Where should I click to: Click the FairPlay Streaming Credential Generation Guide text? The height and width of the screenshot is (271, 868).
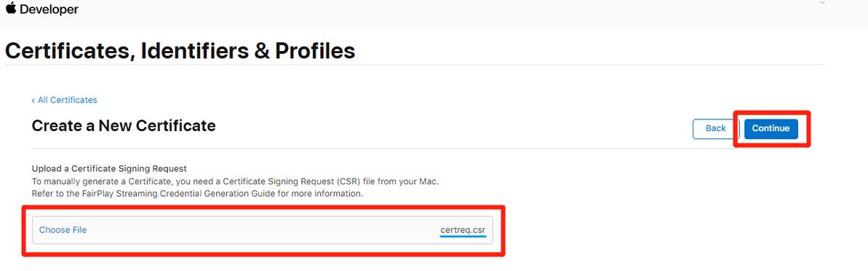[x=178, y=194]
